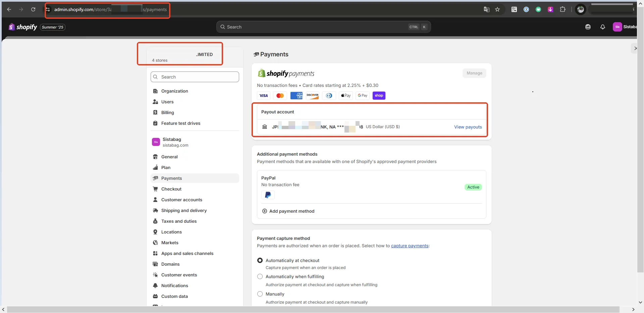Click the bank icon in Payout account row
The width and height of the screenshot is (644, 313).
[265, 127]
